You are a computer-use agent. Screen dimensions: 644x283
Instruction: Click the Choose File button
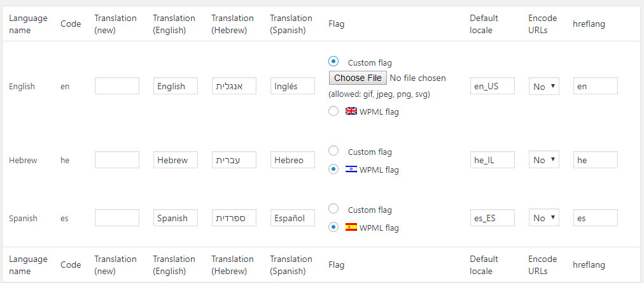(358, 78)
